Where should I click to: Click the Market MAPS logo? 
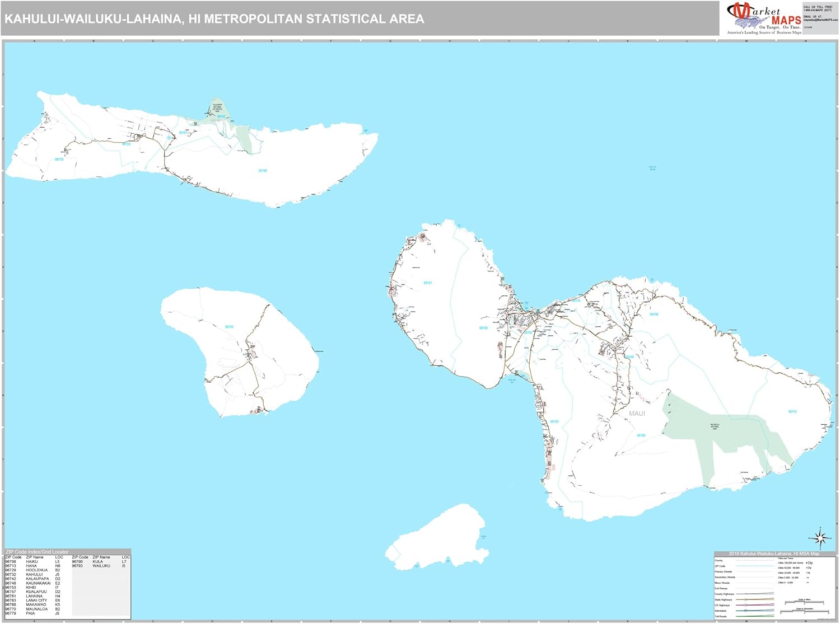point(764,18)
